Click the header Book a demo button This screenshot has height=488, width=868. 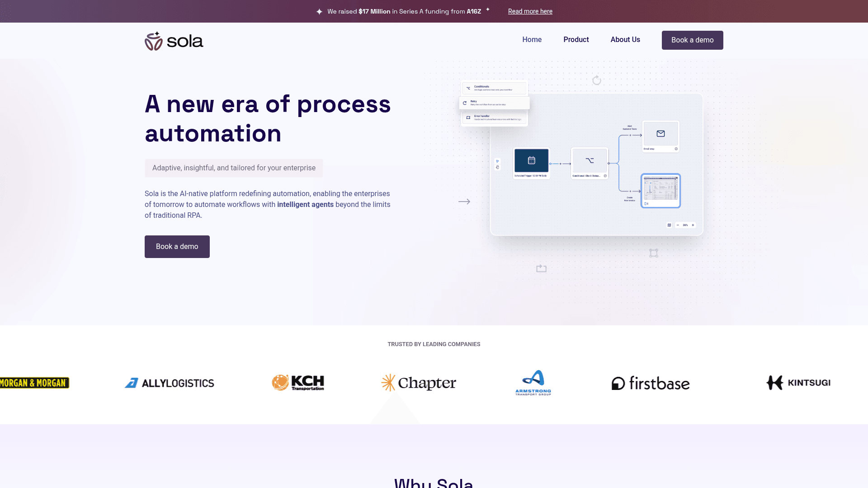tap(692, 40)
